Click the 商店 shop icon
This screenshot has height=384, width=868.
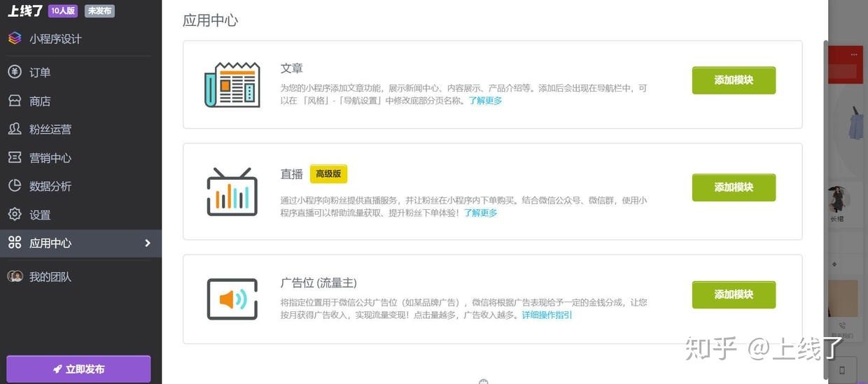click(x=15, y=101)
